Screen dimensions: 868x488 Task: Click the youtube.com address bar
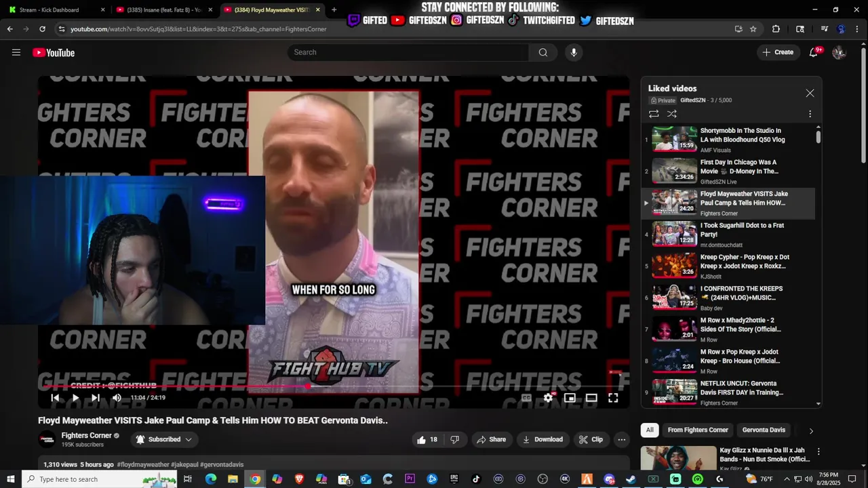pos(393,29)
